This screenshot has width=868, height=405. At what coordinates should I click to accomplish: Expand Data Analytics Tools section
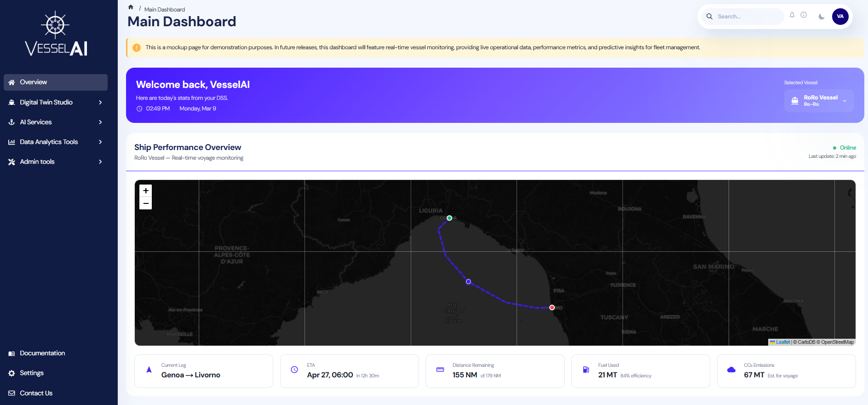(x=55, y=142)
